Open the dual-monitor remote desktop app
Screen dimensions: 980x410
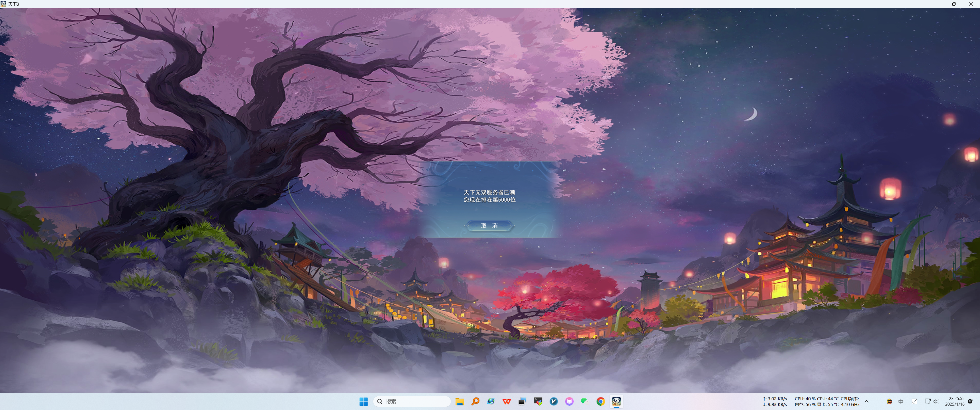coord(522,401)
